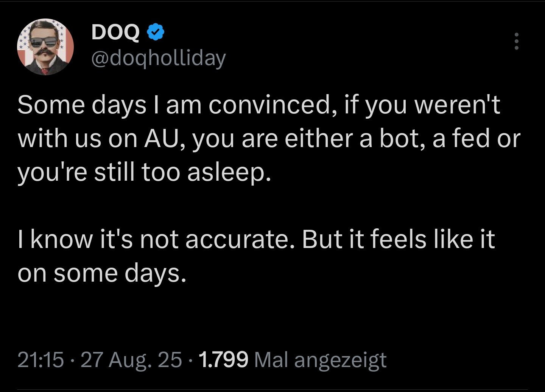Click the DOQ display name
This screenshot has height=392, width=545.
(115, 33)
